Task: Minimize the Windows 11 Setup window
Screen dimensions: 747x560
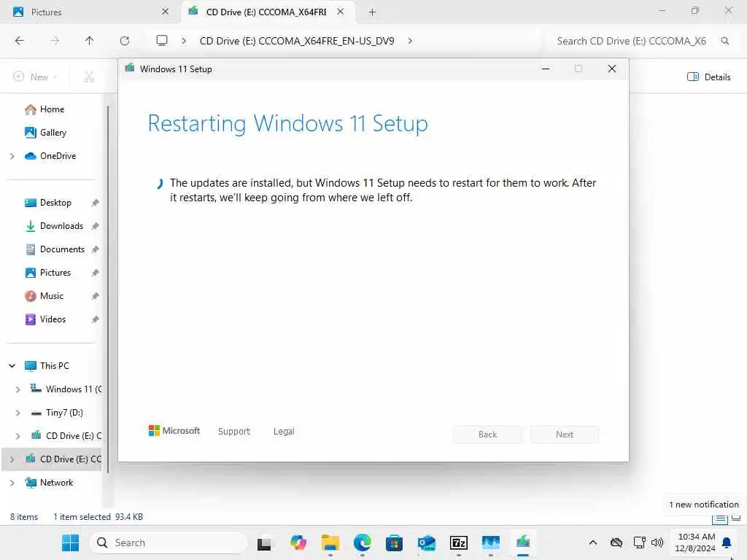Action: coord(546,69)
